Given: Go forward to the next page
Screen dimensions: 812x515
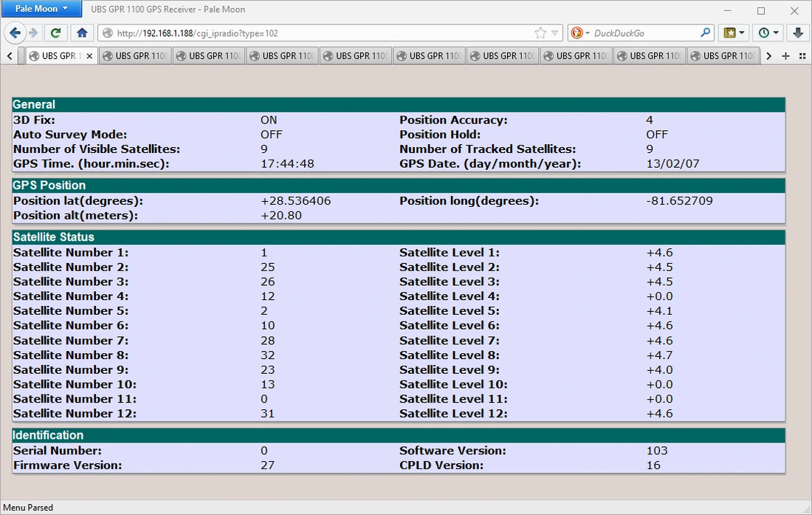Looking at the screenshot, I should click(x=34, y=33).
